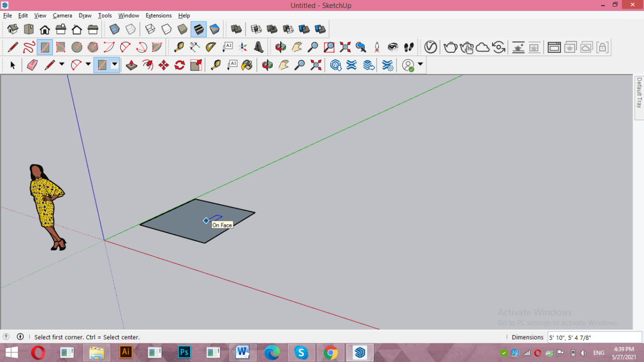Image resolution: width=644 pixels, height=362 pixels.
Task: Select the Eraser tool
Action: [32, 65]
